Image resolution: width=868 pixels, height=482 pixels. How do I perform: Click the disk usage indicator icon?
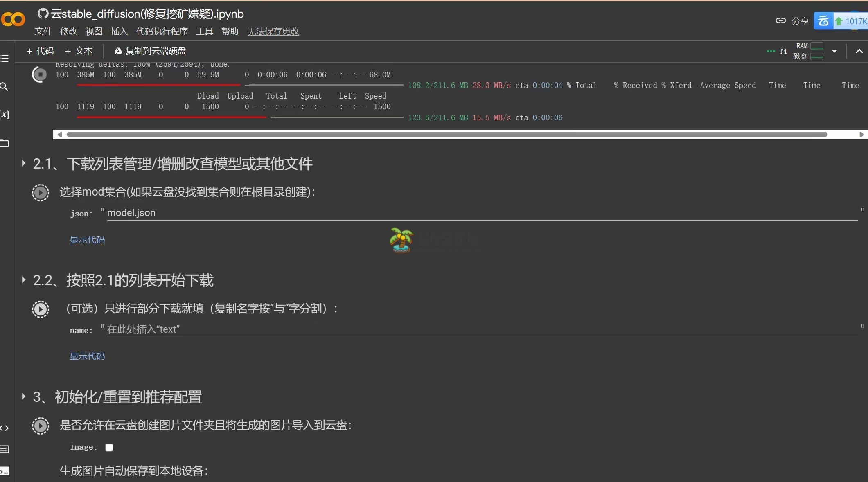tap(818, 56)
